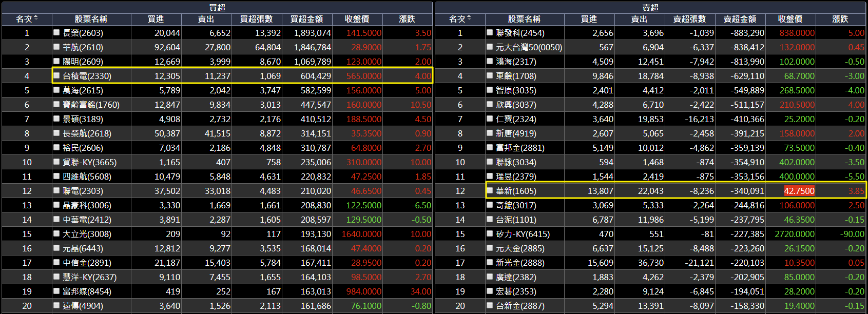Open stock 慧洋-KY(2637)

[x=90, y=277]
